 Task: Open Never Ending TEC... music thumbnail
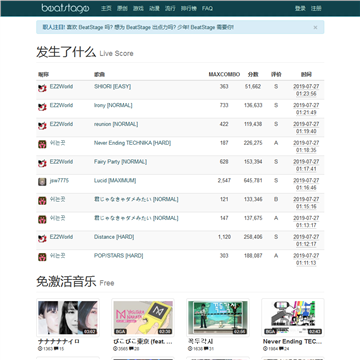pyautogui.click(x=293, y=318)
